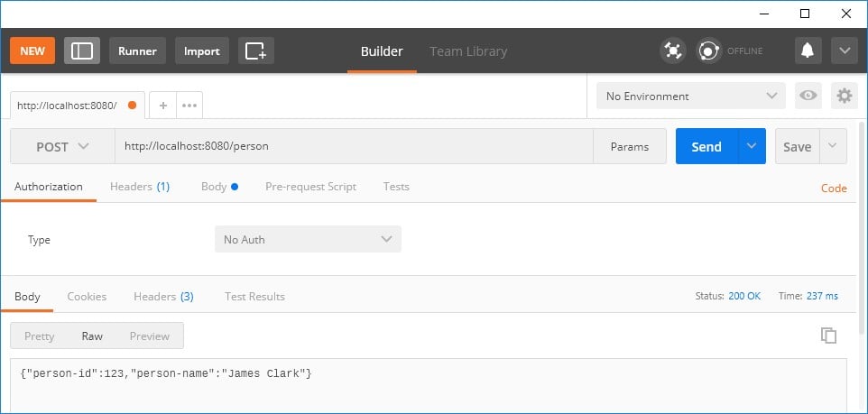This screenshot has width=868, height=414.
Task: Open the response Headers (3) tab
Action: point(163,297)
